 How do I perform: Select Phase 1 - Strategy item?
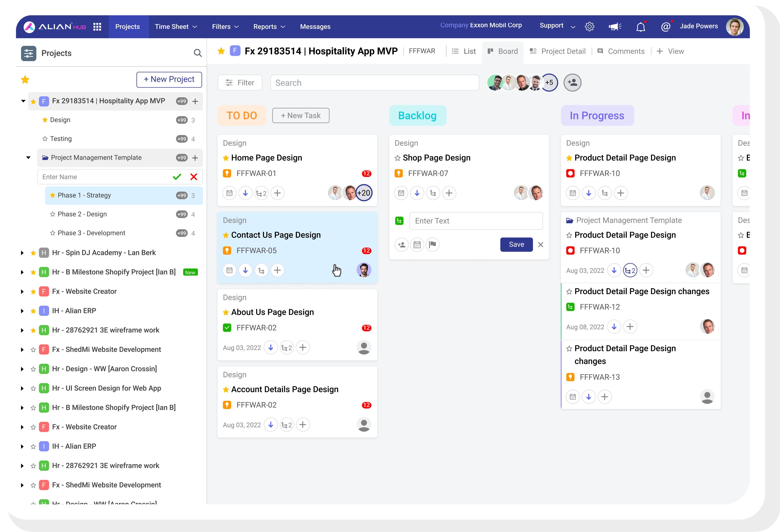(x=124, y=196)
